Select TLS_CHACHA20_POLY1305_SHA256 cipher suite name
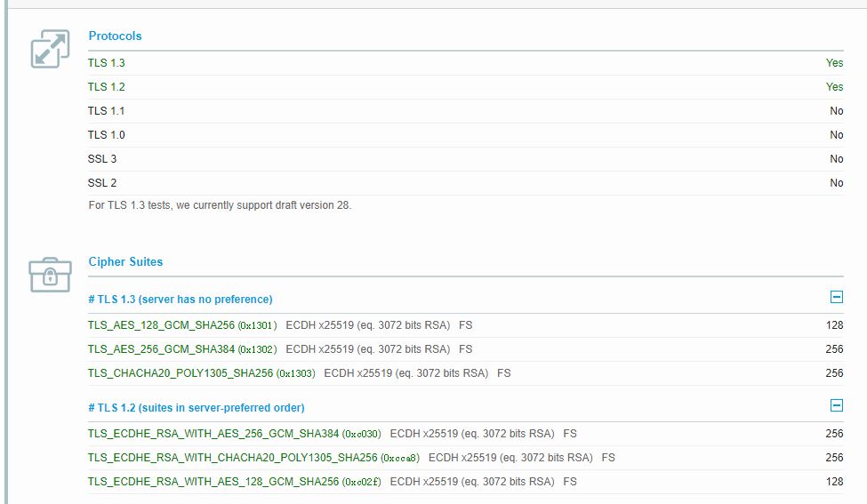This screenshot has width=867, height=504. coord(181,373)
